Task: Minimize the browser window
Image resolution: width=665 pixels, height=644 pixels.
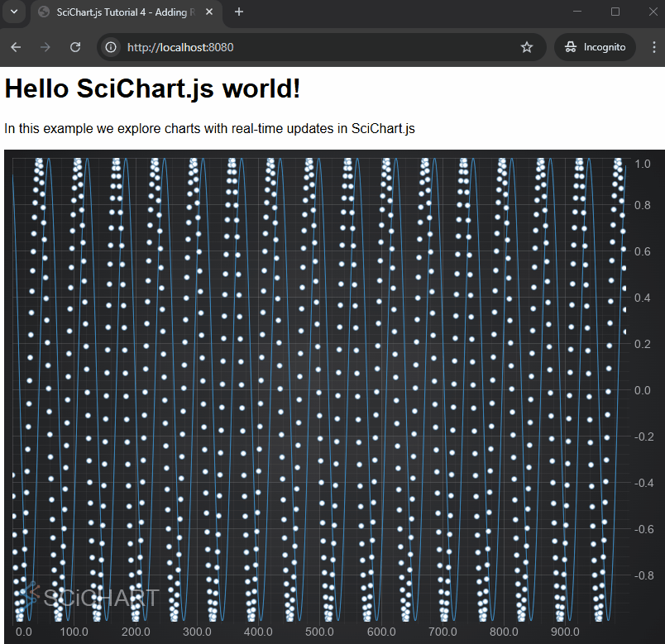Action: coord(578,12)
